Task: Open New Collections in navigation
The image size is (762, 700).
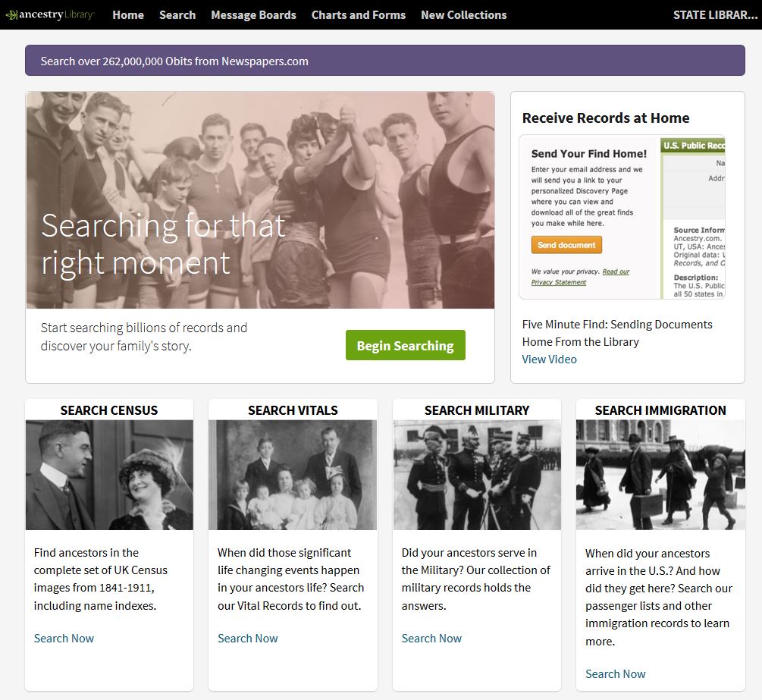Action: tap(464, 15)
